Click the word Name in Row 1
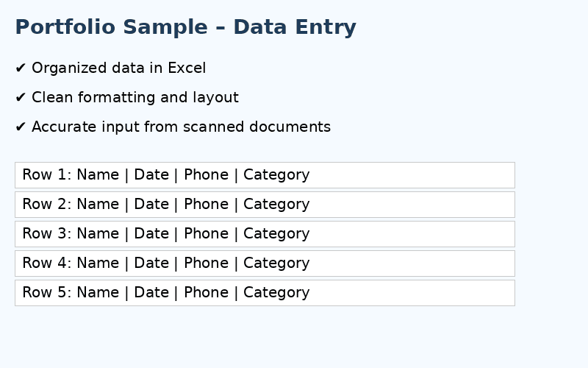This screenshot has width=588, height=368. [x=98, y=174]
